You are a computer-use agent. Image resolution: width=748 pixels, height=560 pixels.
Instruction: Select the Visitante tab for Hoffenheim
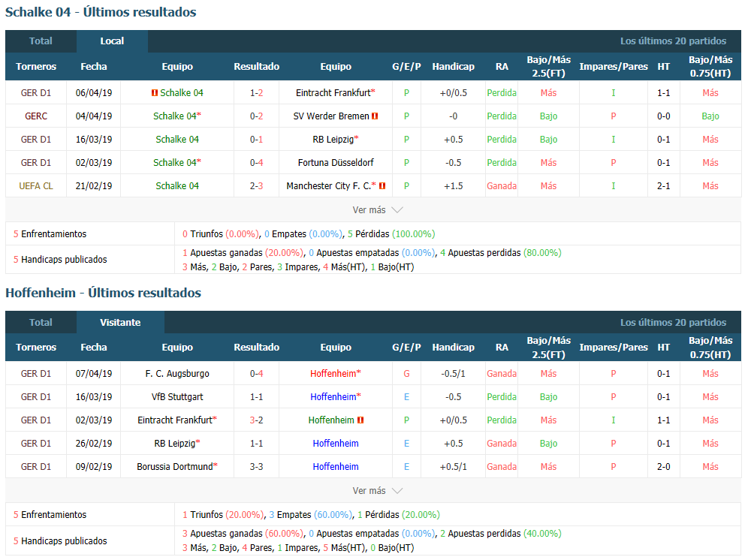pyautogui.click(x=120, y=323)
